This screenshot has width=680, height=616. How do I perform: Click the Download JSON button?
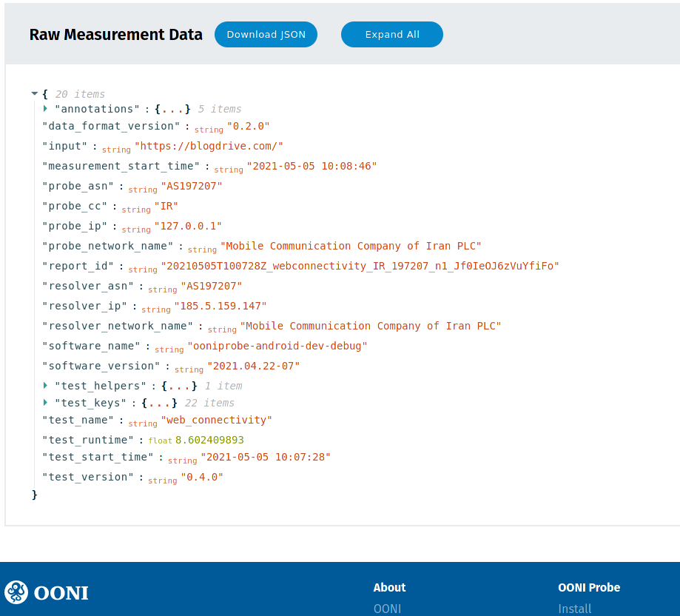266,34
